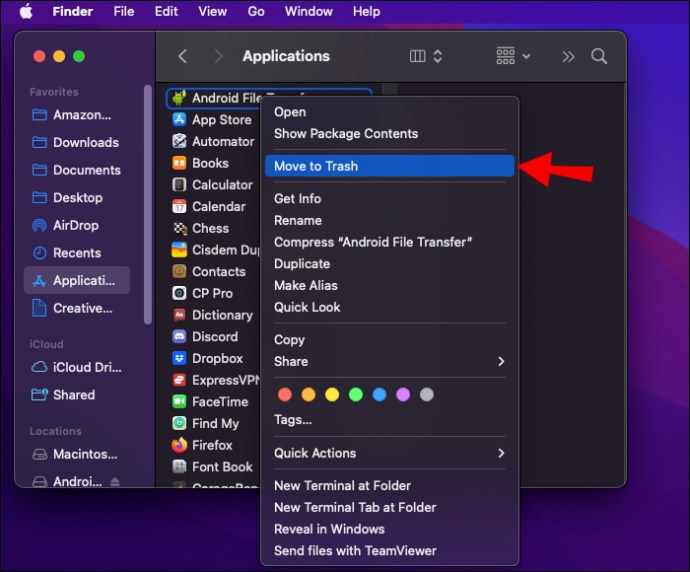Open the File menu
The width and height of the screenshot is (690, 572).
(123, 11)
